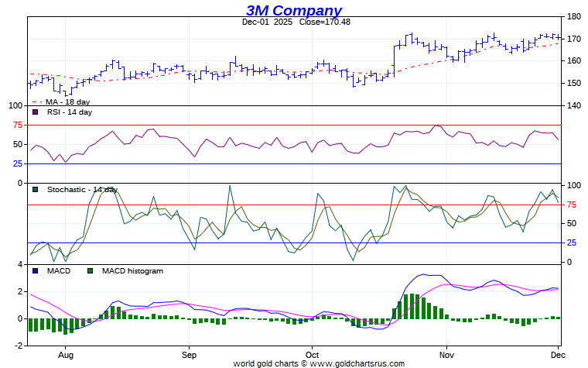The height and width of the screenshot is (368, 588).
Task: Click the goldchartsrus.com footer credit
Action: 319,363
